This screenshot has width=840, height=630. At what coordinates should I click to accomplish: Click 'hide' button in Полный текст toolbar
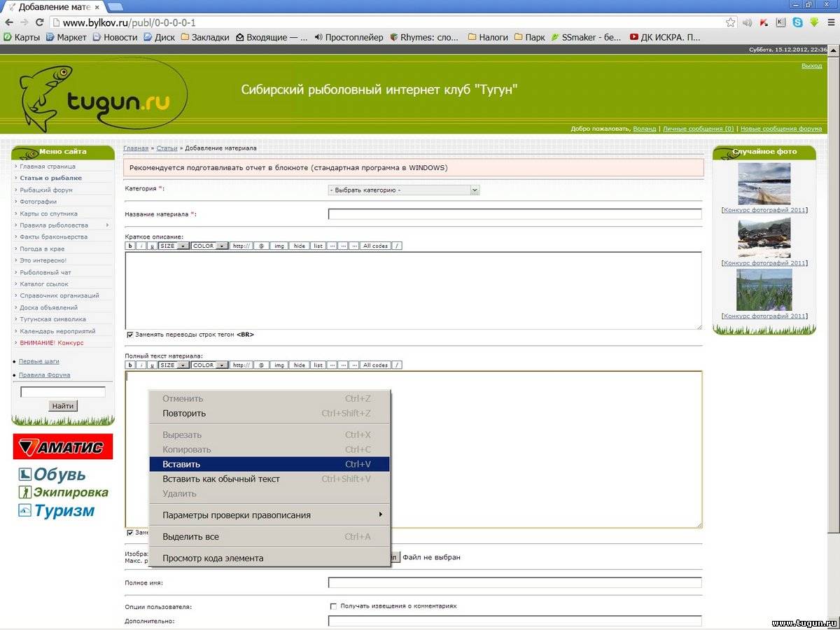[299, 365]
